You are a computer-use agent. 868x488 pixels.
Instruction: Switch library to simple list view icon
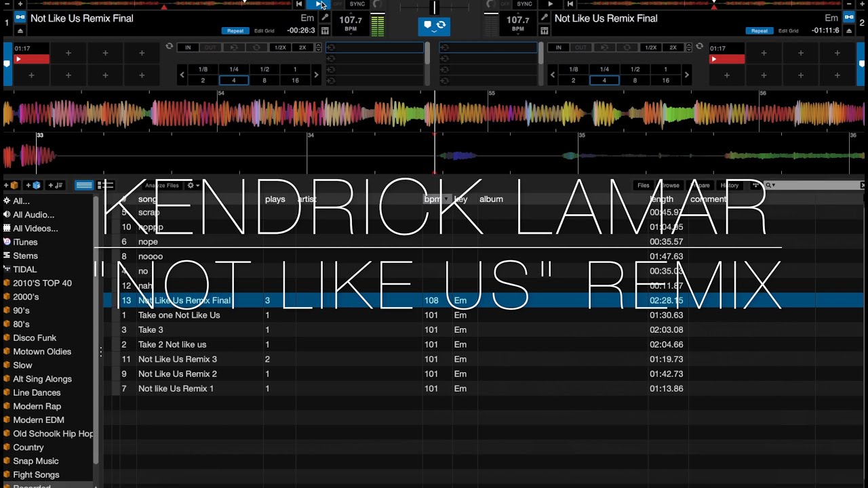[x=84, y=185]
